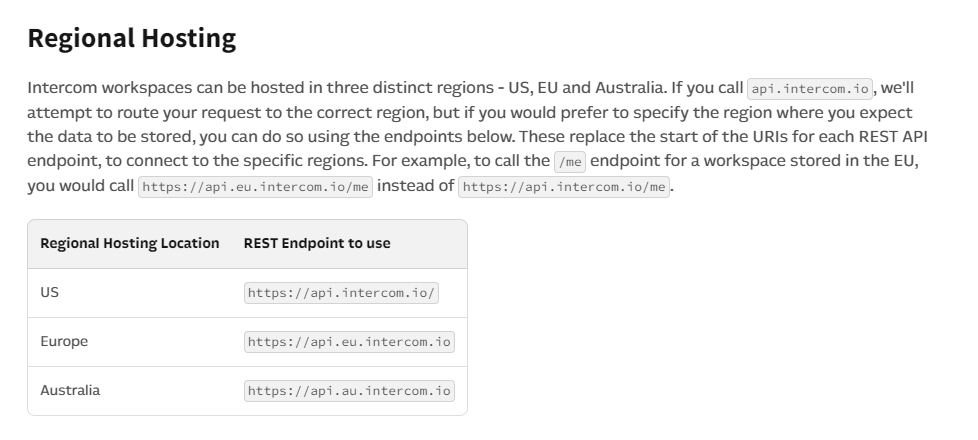Click the /me inline code snippet
This screenshot has height=440, width=978.
(x=570, y=162)
